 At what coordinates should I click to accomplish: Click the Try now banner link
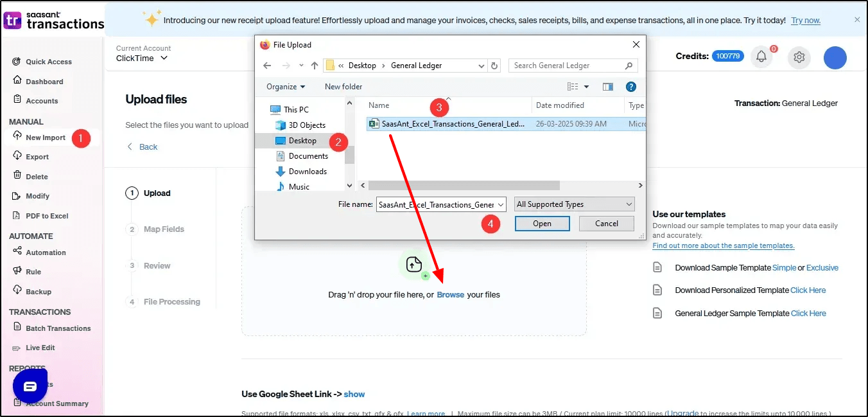(x=806, y=20)
